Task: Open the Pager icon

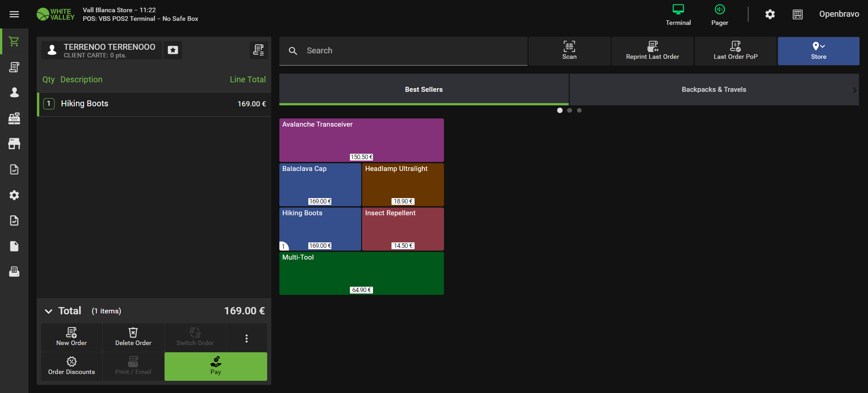Action: tap(719, 14)
